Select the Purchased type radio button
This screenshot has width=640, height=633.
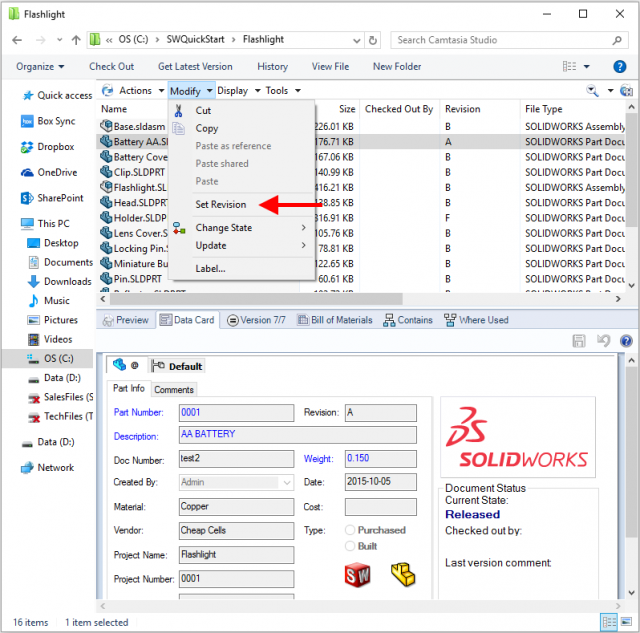coord(350,530)
